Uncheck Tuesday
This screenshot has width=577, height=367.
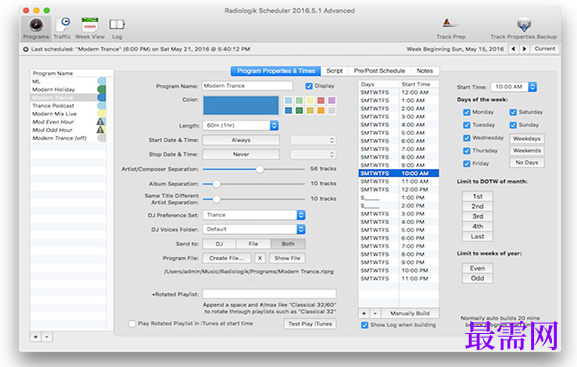(x=467, y=125)
